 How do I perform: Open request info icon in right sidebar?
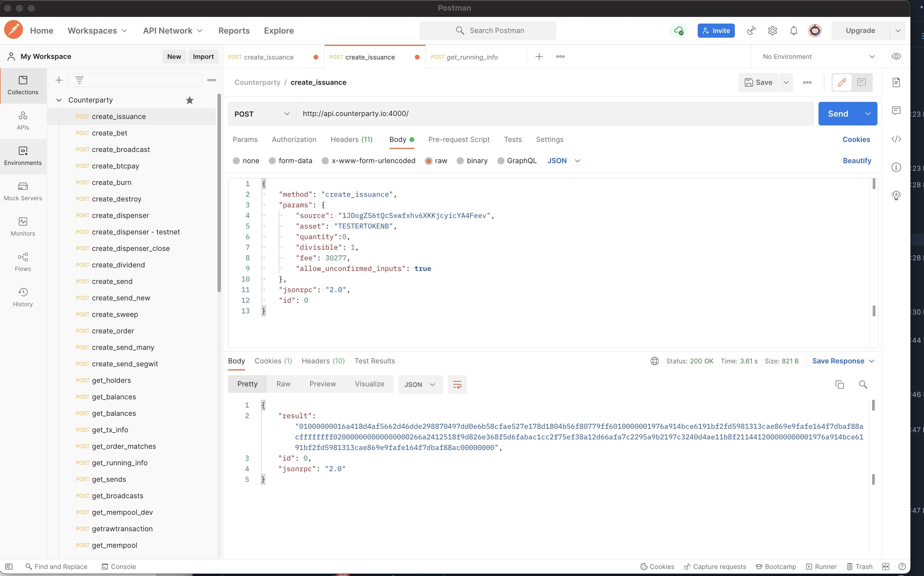coord(896,167)
